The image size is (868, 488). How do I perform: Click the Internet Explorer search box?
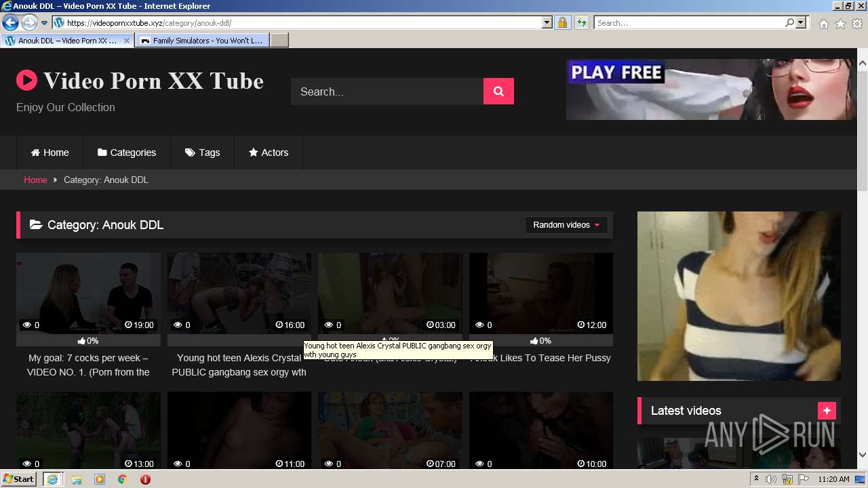(688, 22)
